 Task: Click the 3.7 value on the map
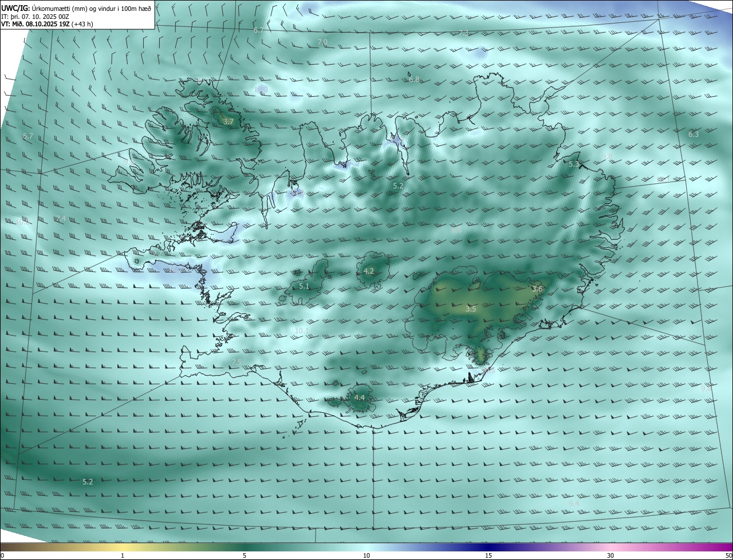click(x=228, y=121)
